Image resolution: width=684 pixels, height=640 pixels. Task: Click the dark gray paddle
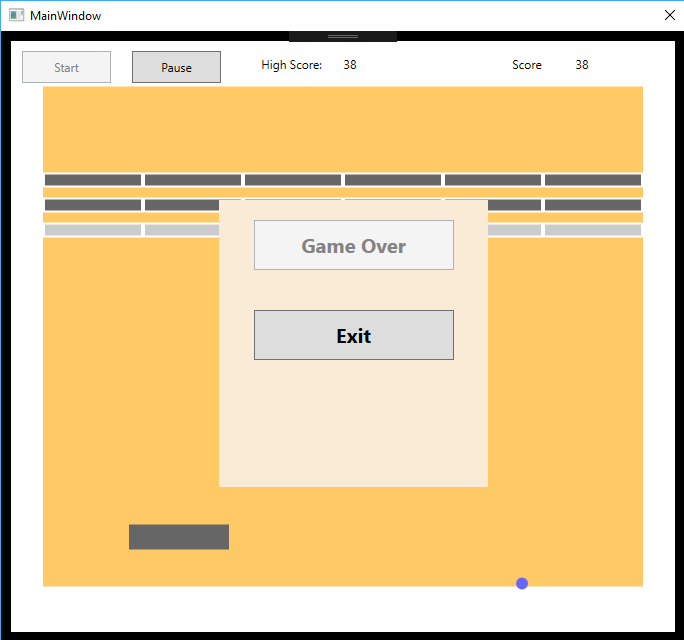click(179, 537)
